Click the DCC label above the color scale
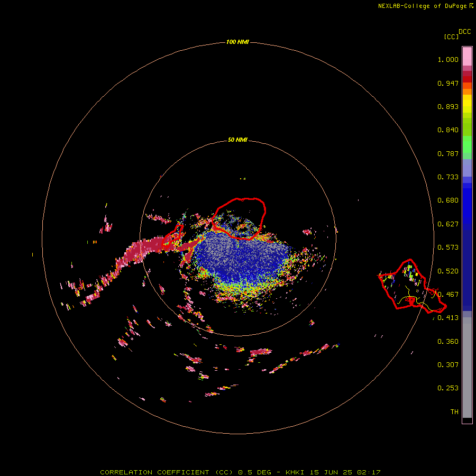This screenshot has height=476, width=476. [x=464, y=32]
